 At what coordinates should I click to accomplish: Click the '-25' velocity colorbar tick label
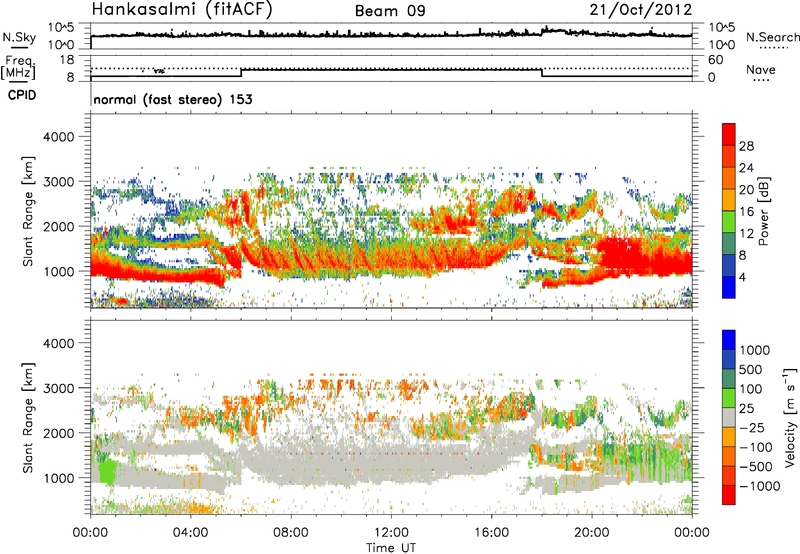pos(752,427)
